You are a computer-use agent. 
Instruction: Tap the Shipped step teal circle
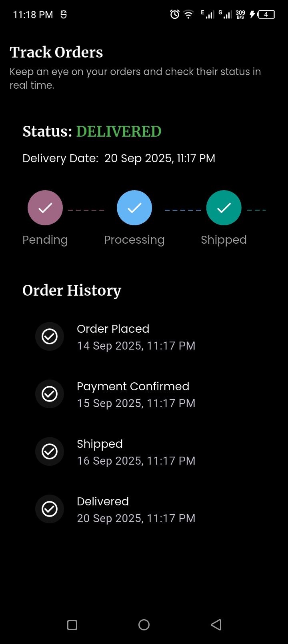(x=224, y=208)
